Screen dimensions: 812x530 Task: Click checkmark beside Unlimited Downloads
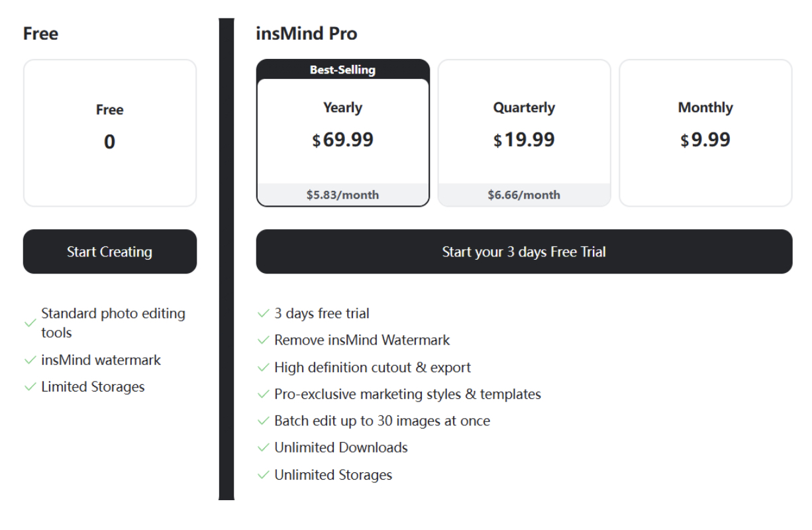coord(264,448)
